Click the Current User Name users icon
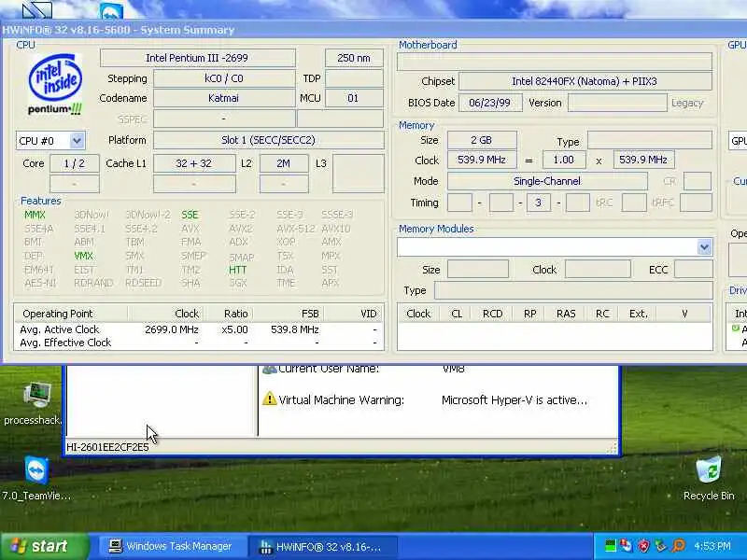747x560 pixels. tap(269, 369)
